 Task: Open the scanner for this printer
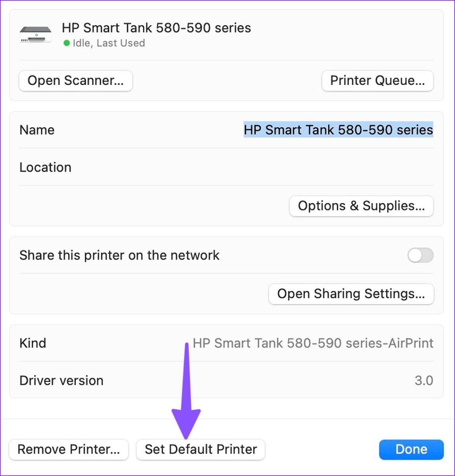click(x=75, y=81)
